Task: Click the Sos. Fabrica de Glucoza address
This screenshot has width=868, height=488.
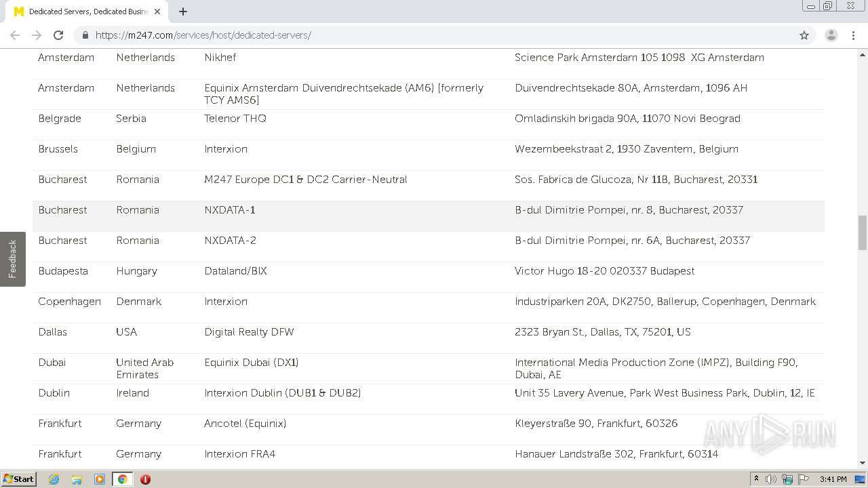Action: [x=636, y=180]
